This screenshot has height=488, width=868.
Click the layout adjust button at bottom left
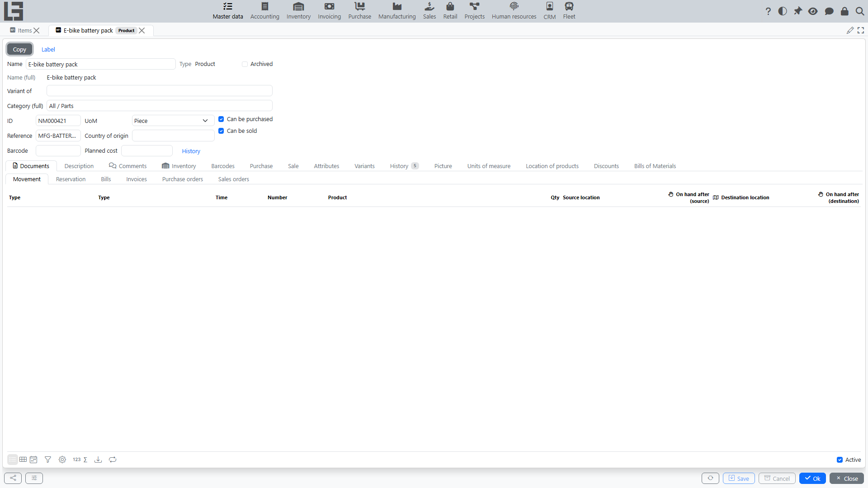[x=34, y=478]
